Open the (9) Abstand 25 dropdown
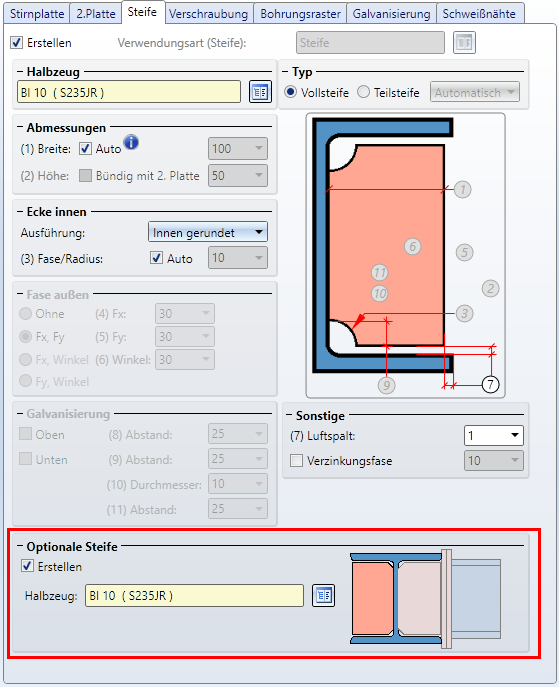This screenshot has height=687, width=559. (238, 459)
